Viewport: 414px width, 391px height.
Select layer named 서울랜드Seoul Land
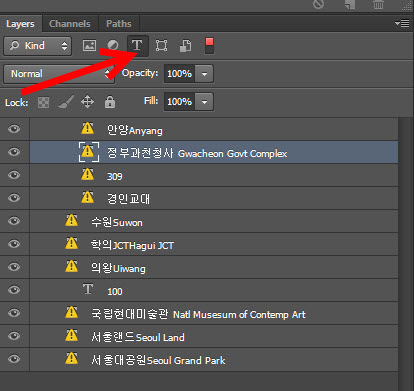[138, 337]
